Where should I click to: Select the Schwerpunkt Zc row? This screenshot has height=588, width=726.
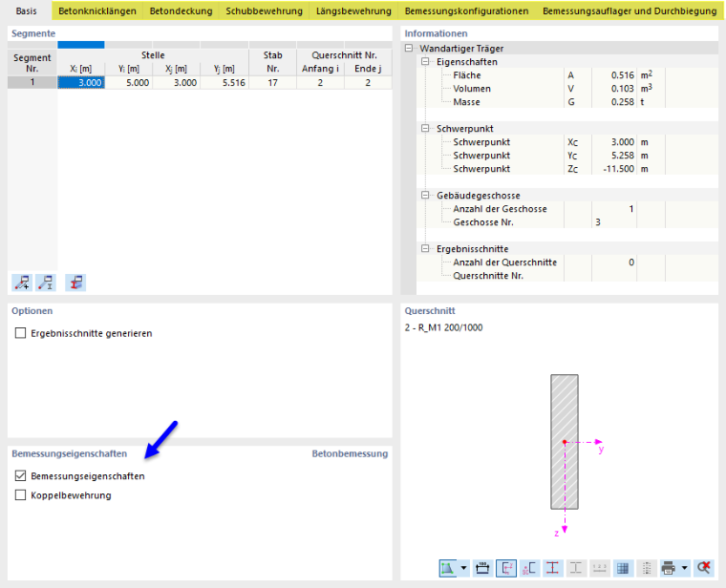click(567, 169)
